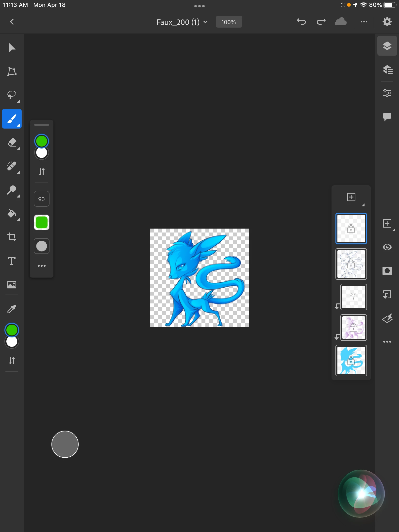Select the Move tool arrow
The image size is (399, 532).
pos(12,48)
